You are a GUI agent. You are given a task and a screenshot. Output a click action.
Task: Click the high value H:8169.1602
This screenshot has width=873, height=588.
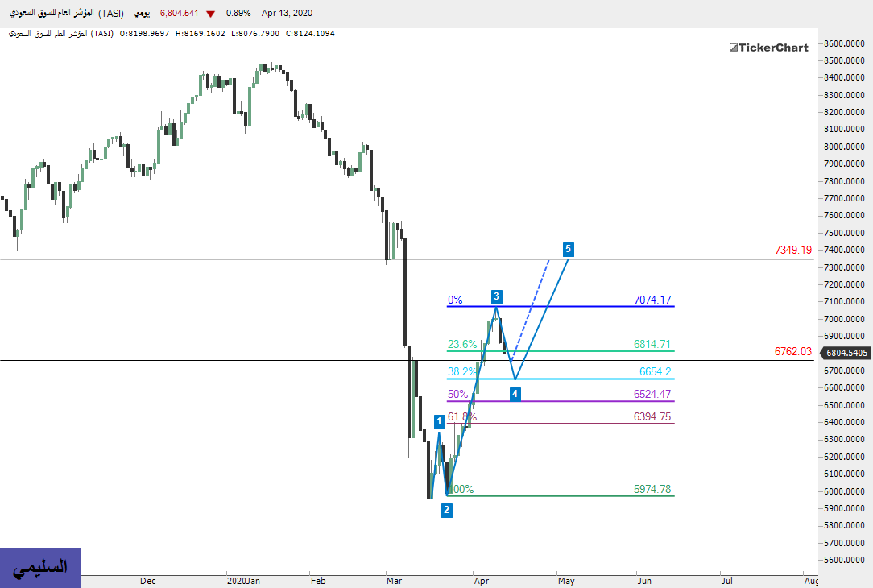(201, 33)
